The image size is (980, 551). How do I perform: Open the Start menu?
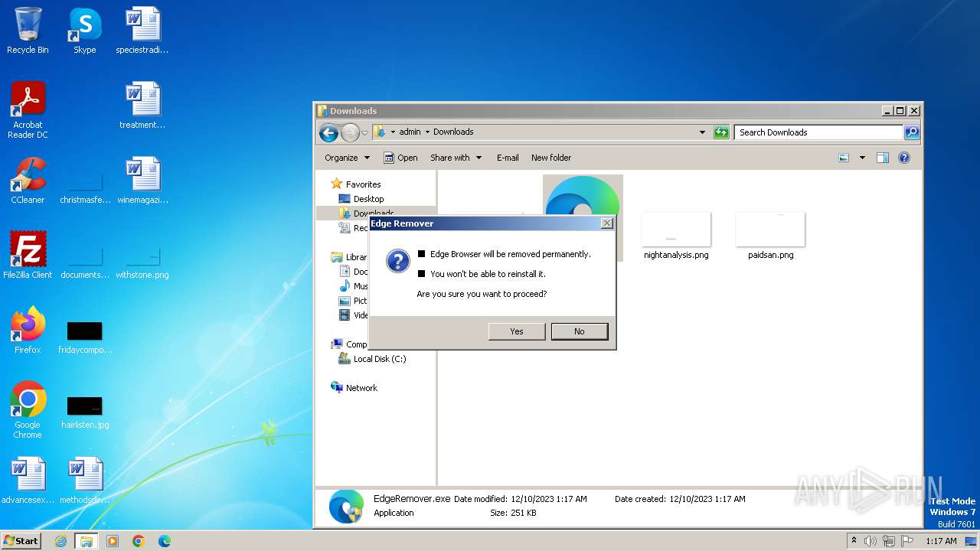click(x=21, y=541)
